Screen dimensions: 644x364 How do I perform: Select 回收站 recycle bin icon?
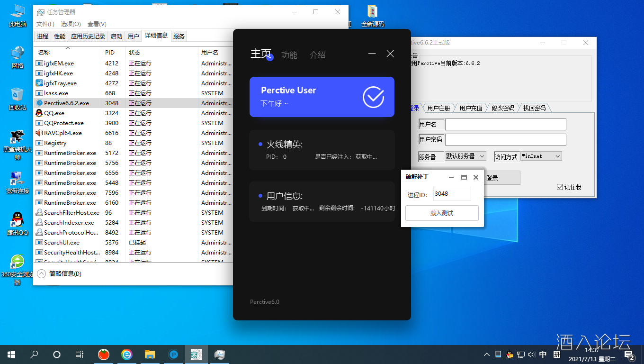click(18, 99)
